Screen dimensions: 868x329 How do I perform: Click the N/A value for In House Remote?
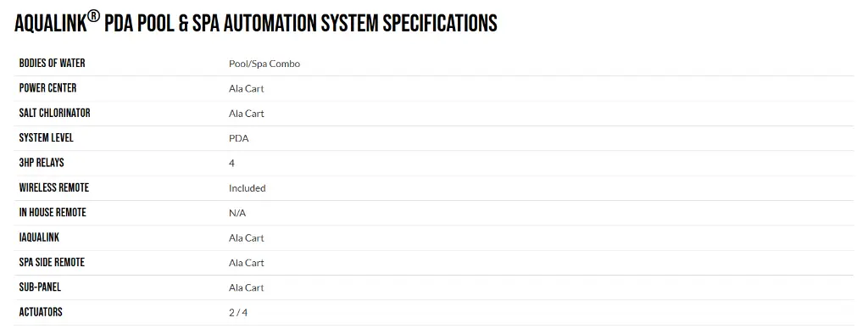237,213
